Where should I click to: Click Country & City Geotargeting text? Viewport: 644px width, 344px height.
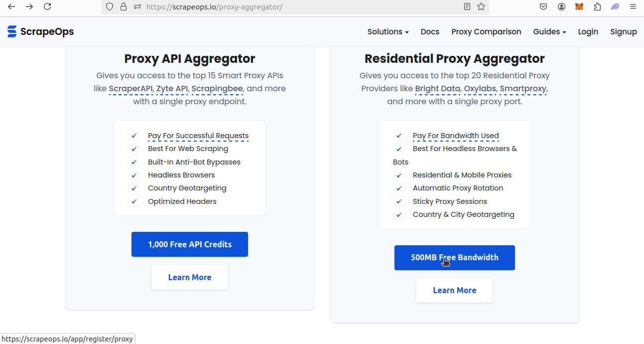coord(464,214)
